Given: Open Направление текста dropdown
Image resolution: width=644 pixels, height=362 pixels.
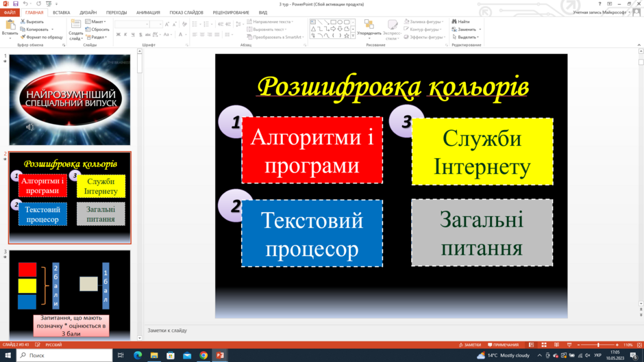Looking at the screenshot, I should point(270,22).
